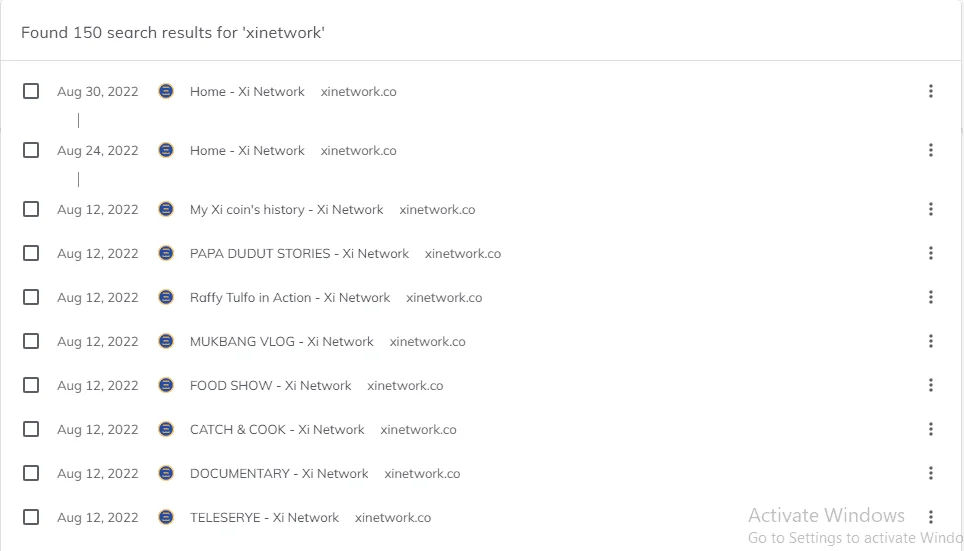Open 'DOCUMENTARY - Xi Network' history link

tap(279, 474)
